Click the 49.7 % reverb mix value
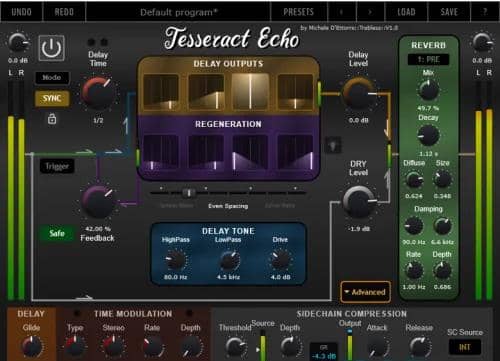500x361 pixels. pyautogui.click(x=428, y=108)
